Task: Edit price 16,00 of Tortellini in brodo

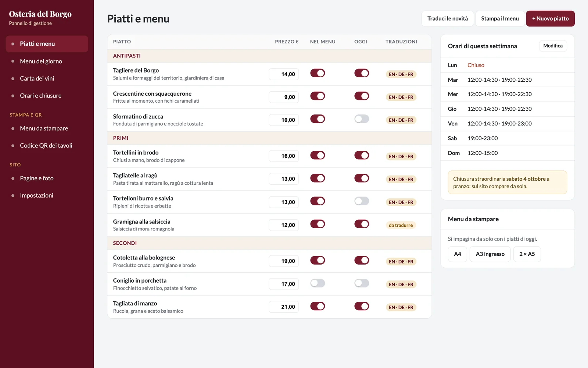Action: point(284,156)
